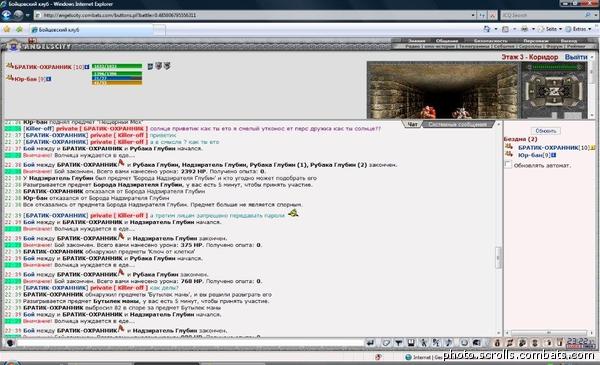Click the Home icon in IE toolbar
The image size is (600, 365).
point(487,29)
